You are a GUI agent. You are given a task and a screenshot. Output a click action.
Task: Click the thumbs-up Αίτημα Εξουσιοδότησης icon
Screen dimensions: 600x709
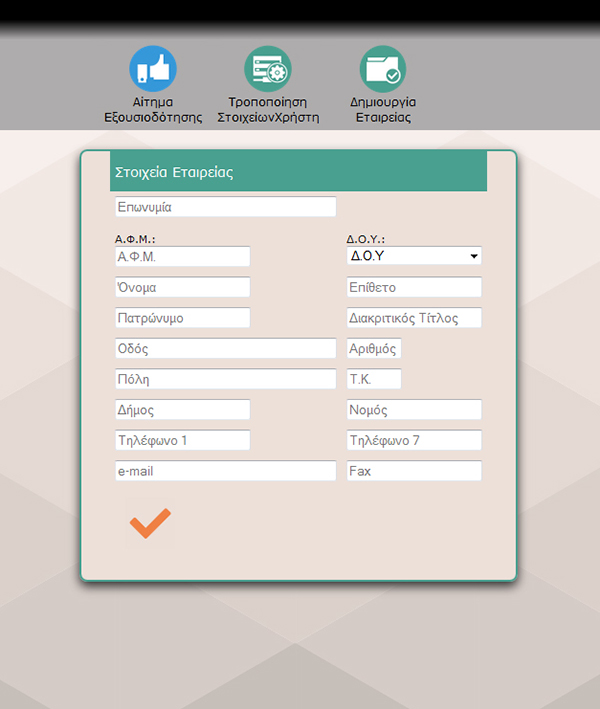click(x=152, y=69)
